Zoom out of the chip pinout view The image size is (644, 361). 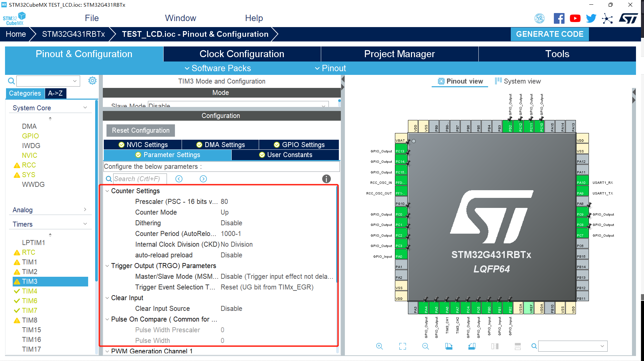[x=426, y=346]
